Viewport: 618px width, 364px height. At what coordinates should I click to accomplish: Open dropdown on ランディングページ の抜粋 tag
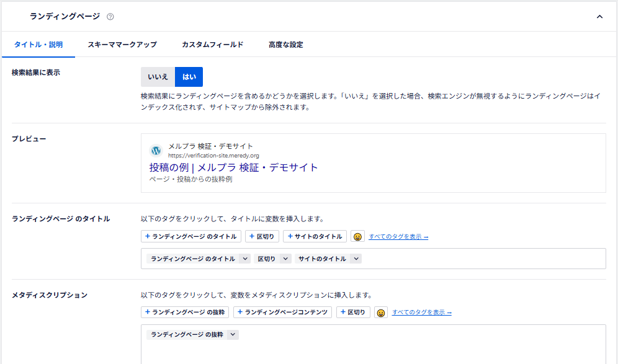click(x=233, y=335)
